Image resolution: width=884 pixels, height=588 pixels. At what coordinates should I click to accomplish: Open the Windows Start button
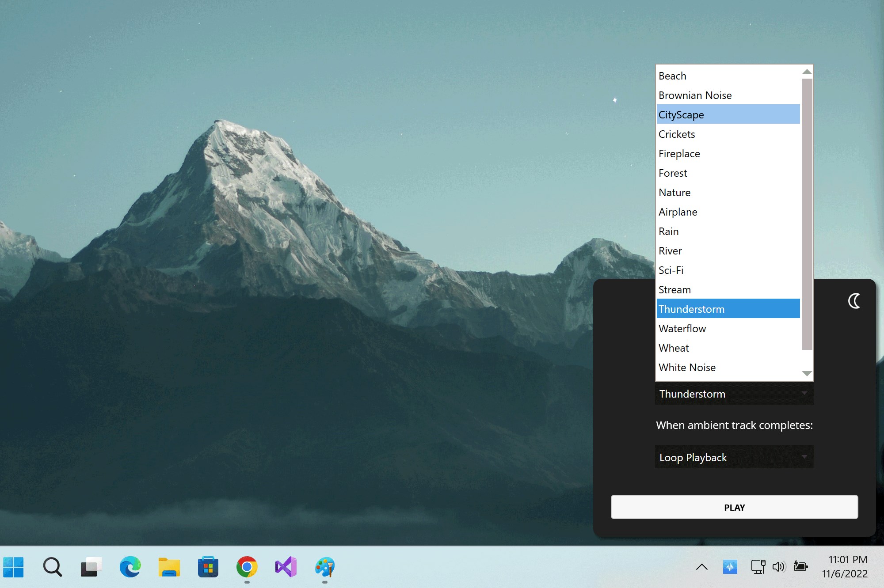click(x=13, y=567)
